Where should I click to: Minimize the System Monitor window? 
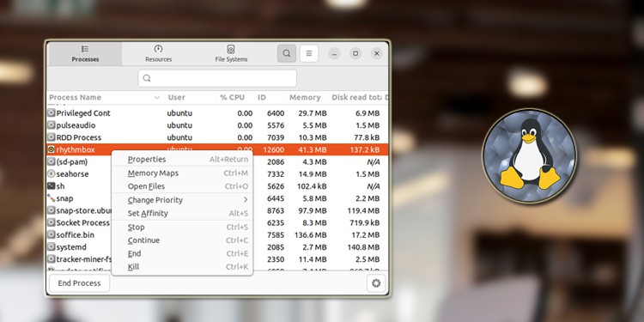click(x=334, y=53)
